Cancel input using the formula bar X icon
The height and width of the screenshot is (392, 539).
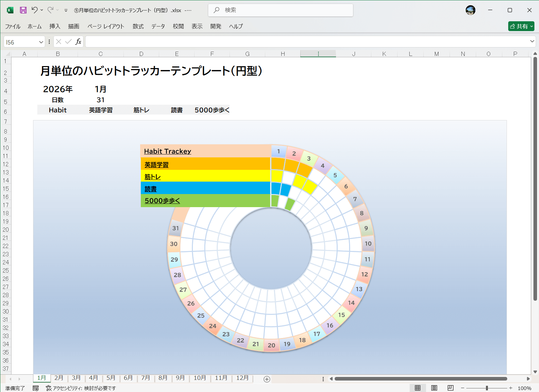tap(59, 42)
